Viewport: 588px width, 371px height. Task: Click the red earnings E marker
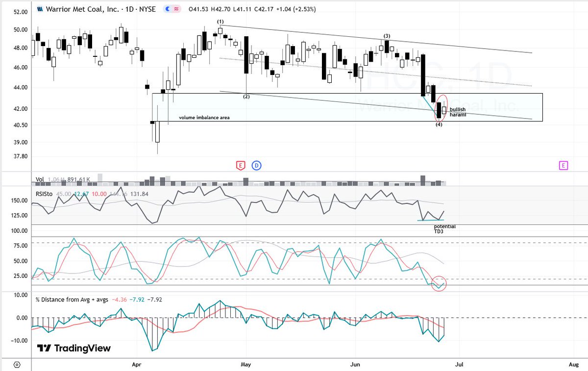[241, 166]
